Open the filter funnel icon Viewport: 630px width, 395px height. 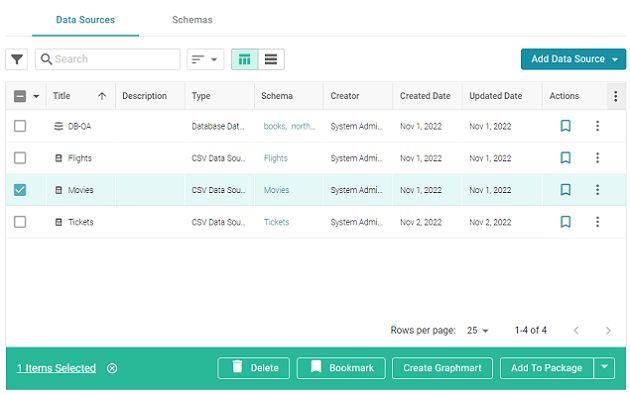point(16,59)
